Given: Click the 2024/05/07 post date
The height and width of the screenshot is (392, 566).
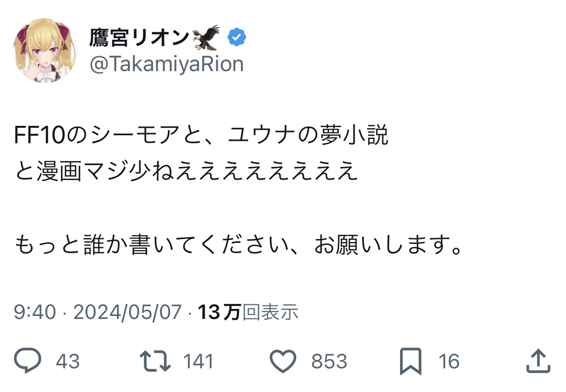Looking at the screenshot, I should 127,313.
